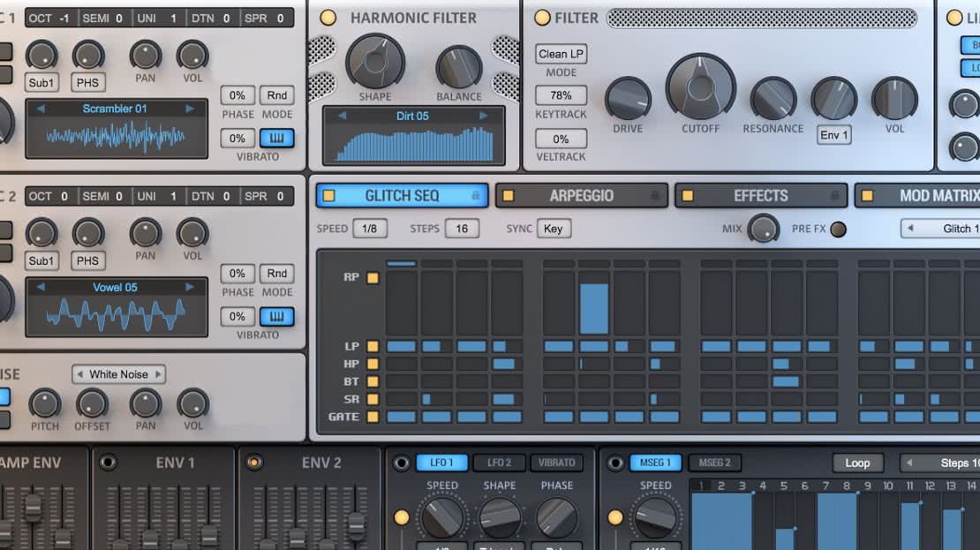The width and height of the screenshot is (980, 550).
Task: Go to previous harmonic preset before Dirt 05
Action: pyautogui.click(x=342, y=116)
